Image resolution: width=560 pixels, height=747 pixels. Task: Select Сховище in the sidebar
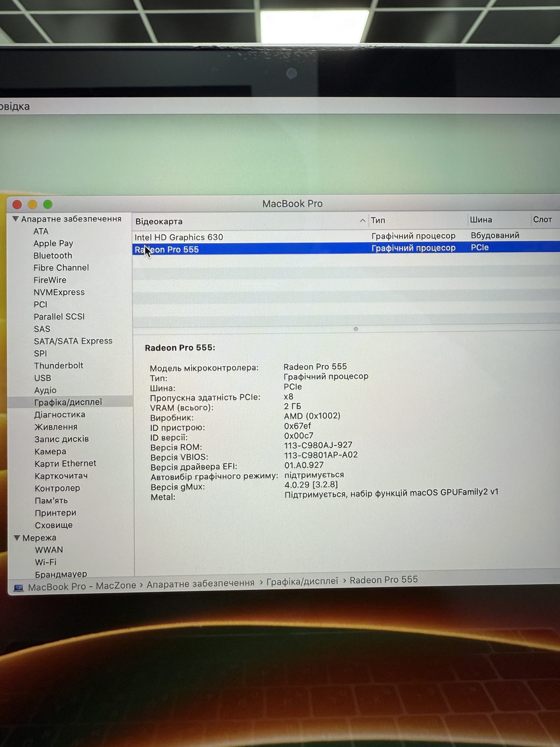point(54,525)
